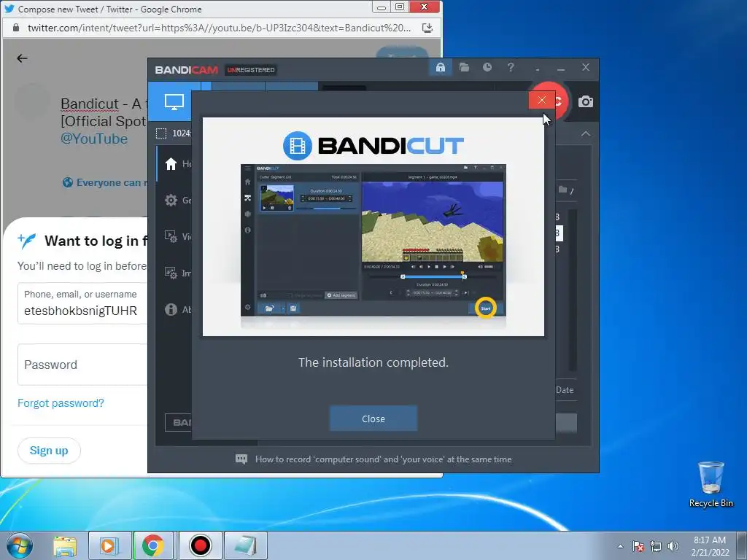Focus the Twitter Password field

click(82, 365)
